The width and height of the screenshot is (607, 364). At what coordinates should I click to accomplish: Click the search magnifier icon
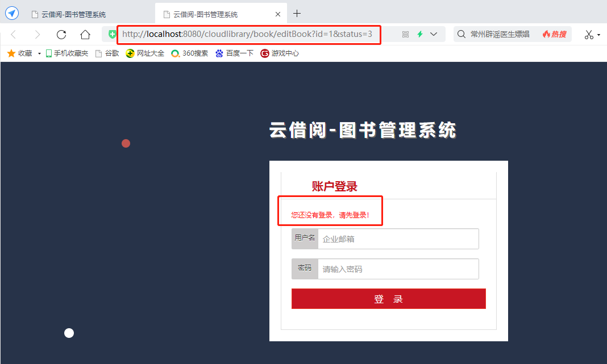[x=461, y=34]
